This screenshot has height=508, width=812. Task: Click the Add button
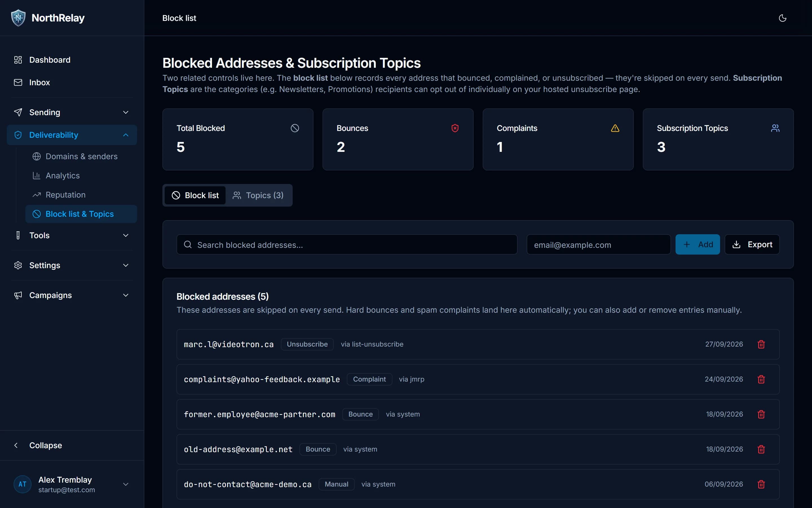tap(698, 244)
